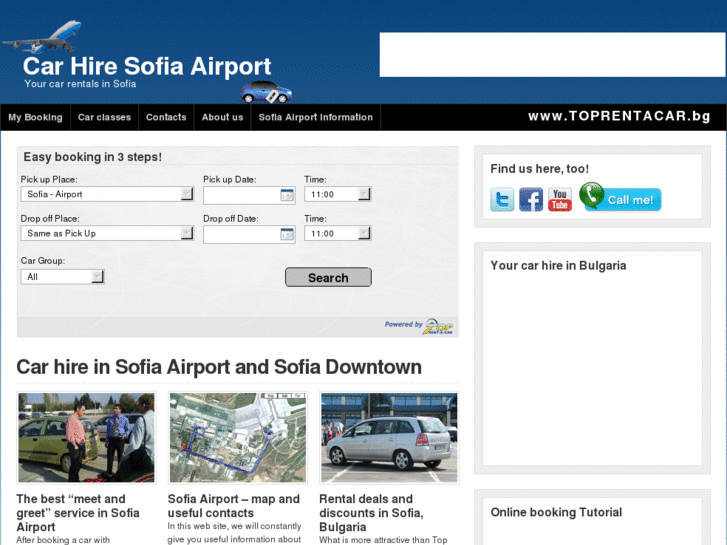Image resolution: width=727 pixels, height=545 pixels.
Task: Click 'Find us here, too!' heading
Action: pos(540,168)
